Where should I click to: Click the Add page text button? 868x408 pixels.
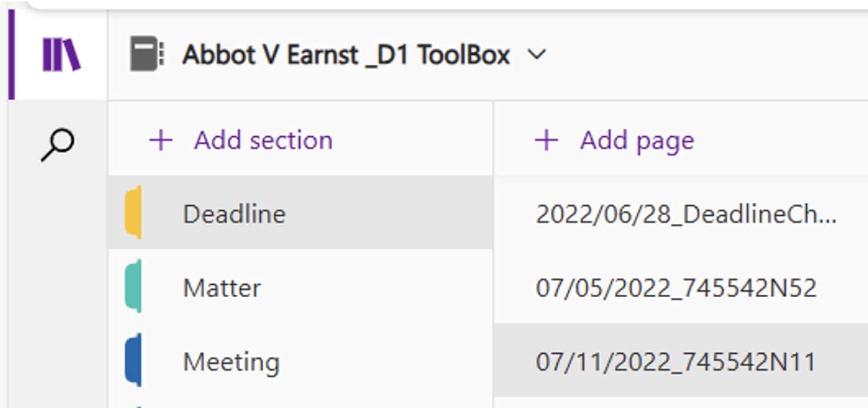637,141
